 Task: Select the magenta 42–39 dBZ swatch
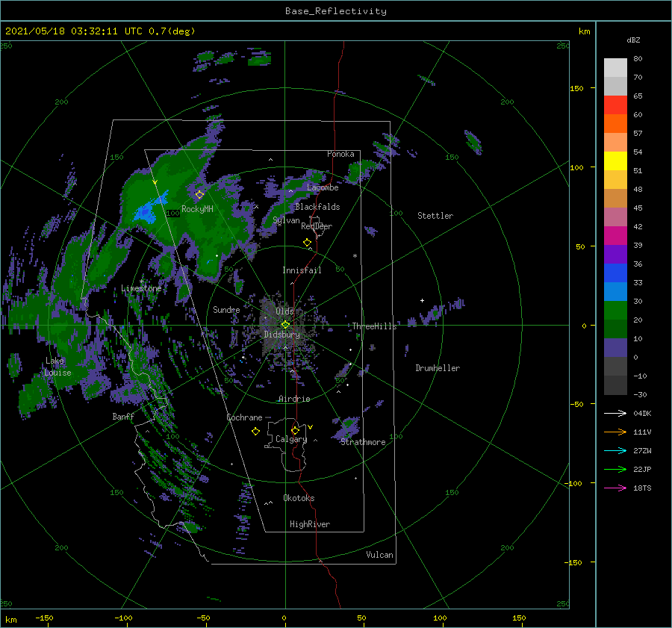(x=615, y=236)
